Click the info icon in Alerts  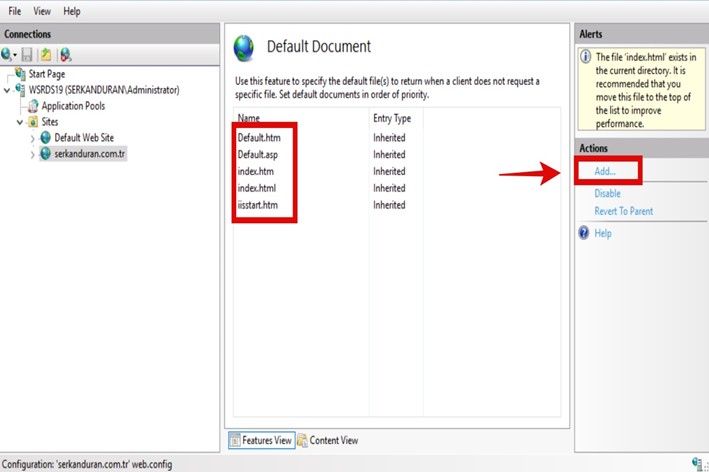pos(586,57)
